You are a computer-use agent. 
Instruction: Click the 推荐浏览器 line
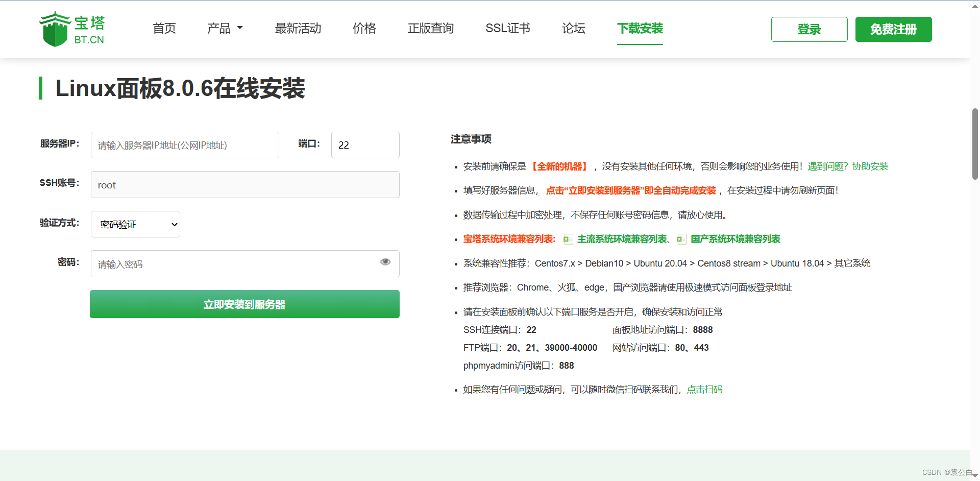(x=627, y=287)
